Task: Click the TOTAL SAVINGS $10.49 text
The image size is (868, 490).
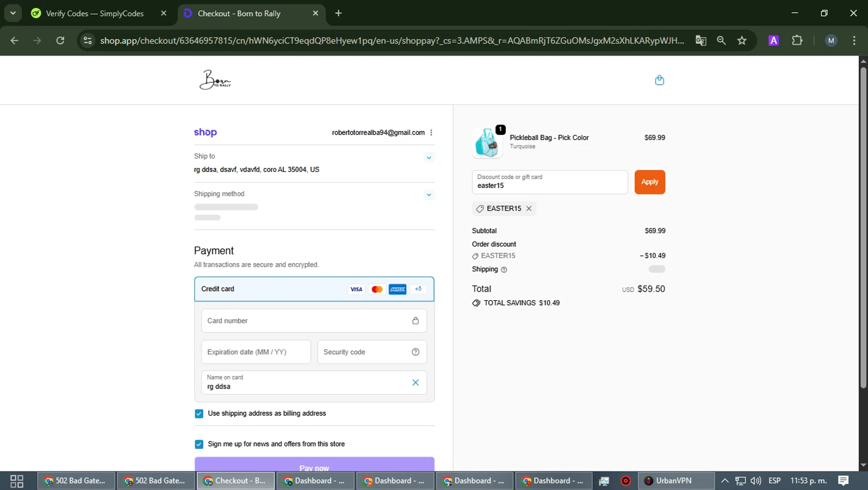Action: (521, 303)
